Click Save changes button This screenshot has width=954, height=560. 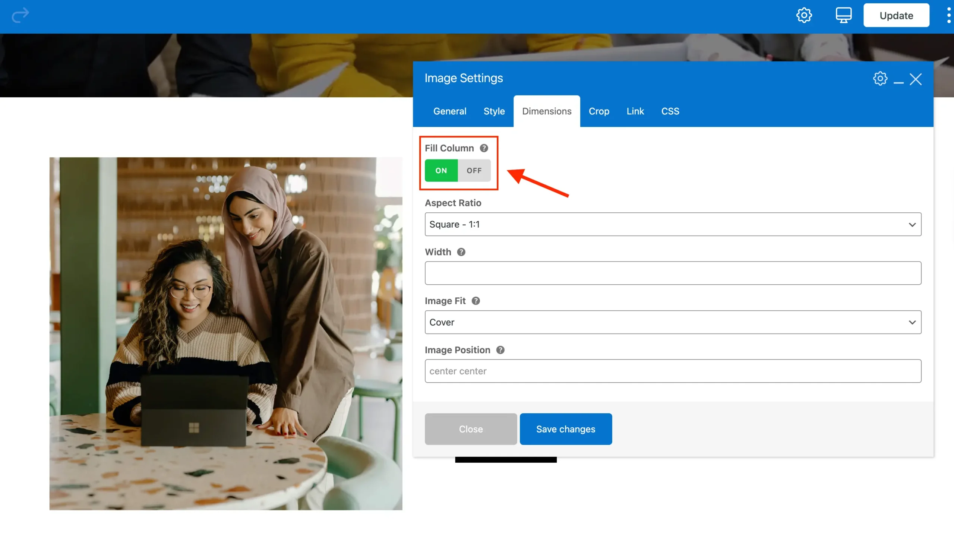point(566,429)
